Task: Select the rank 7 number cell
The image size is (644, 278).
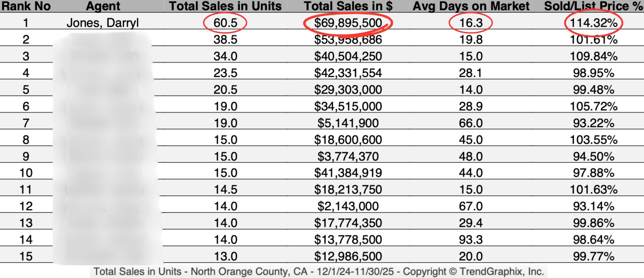Action: point(26,123)
